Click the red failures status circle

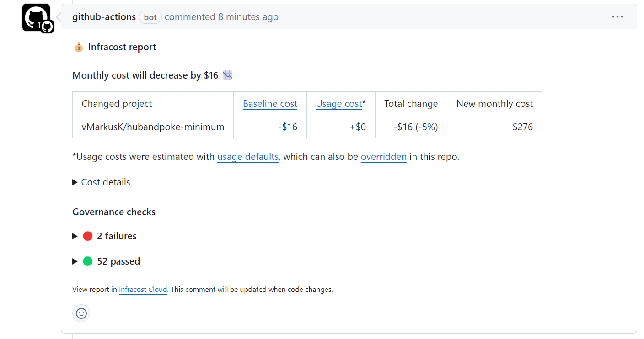coord(88,236)
